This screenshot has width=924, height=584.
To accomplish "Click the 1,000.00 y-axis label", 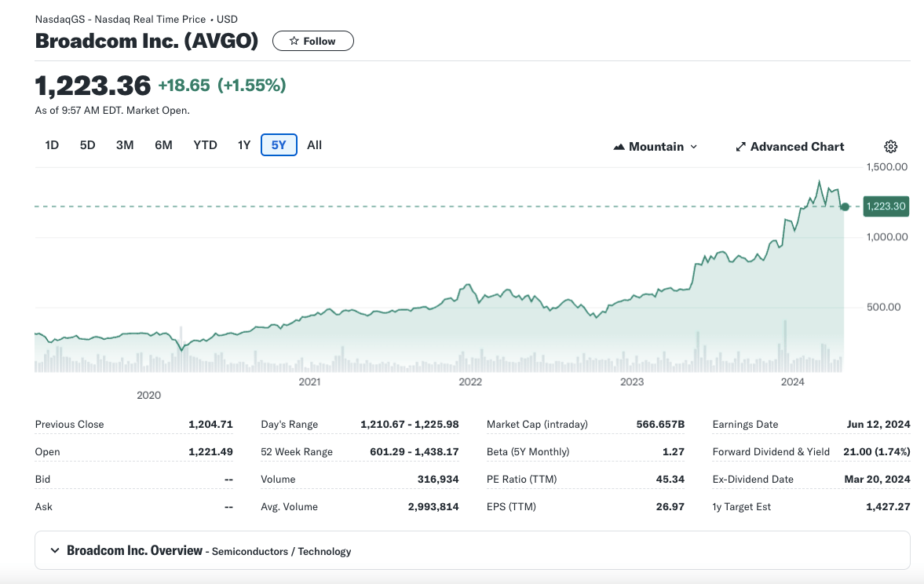I will (x=887, y=237).
